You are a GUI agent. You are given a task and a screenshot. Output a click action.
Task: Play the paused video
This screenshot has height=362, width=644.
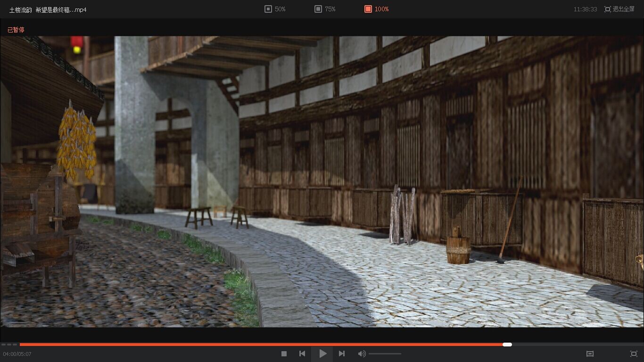[x=322, y=354]
